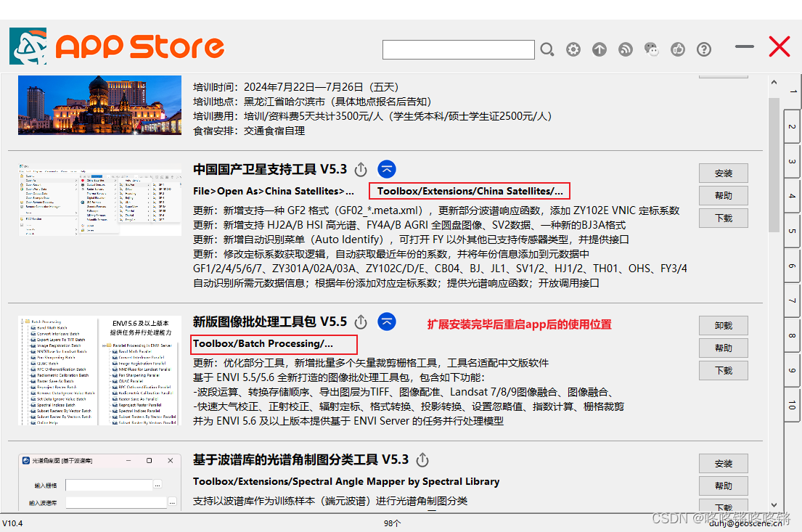Open 帮助 for 中国国产卫星支持工具

[724, 195]
